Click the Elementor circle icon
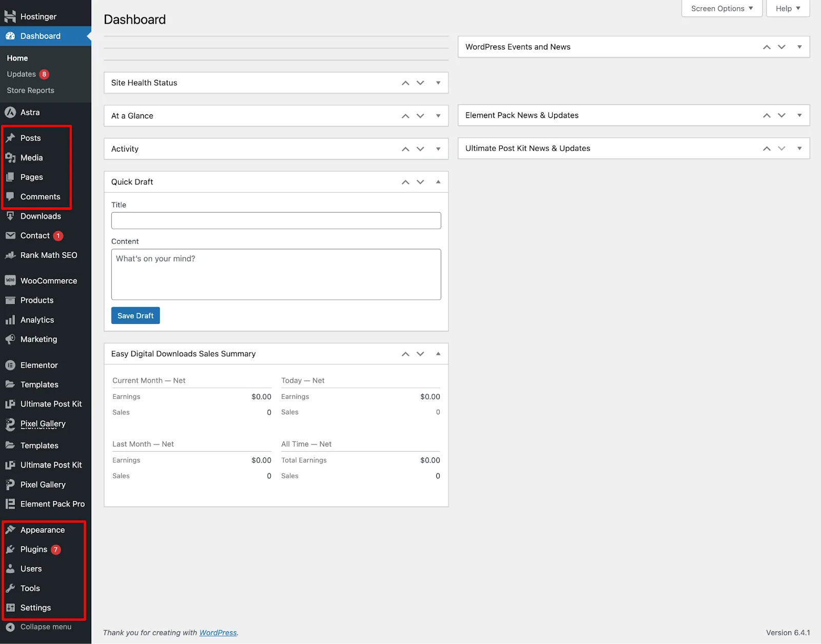821x644 pixels. 10,365
